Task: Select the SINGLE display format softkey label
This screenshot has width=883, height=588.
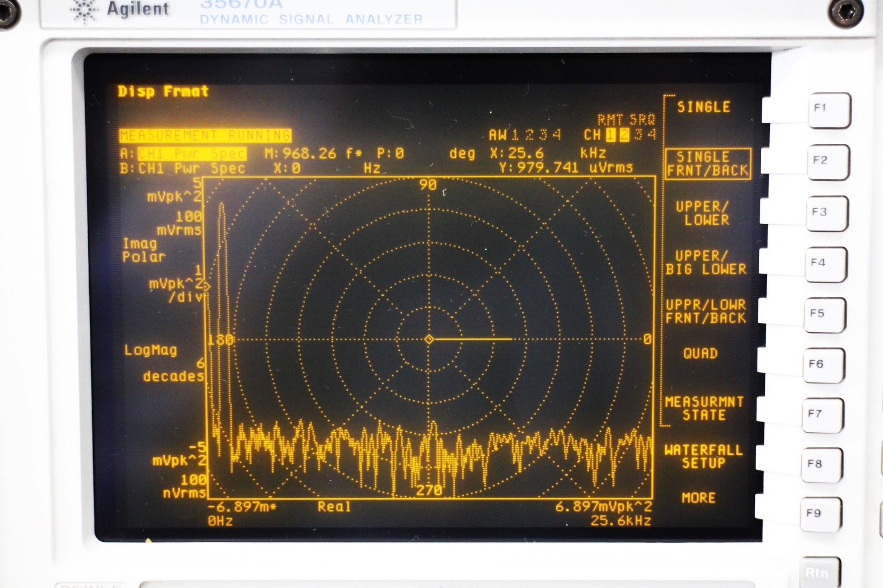Action: coord(704,107)
